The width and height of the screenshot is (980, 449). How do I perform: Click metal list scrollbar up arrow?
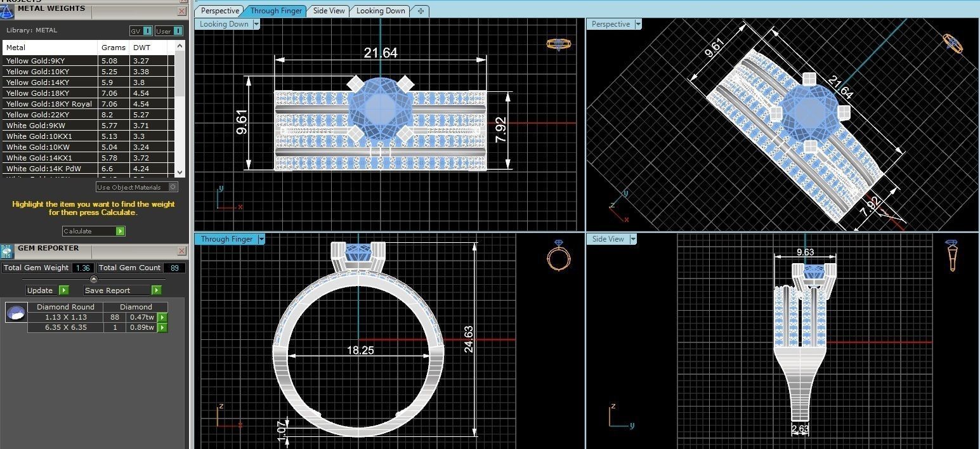point(180,46)
